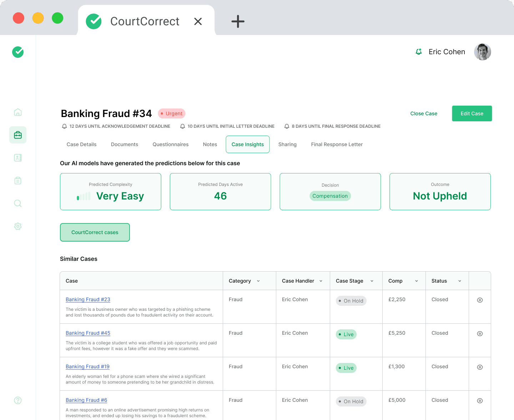Click the Eric Cohen username in header

(447, 52)
